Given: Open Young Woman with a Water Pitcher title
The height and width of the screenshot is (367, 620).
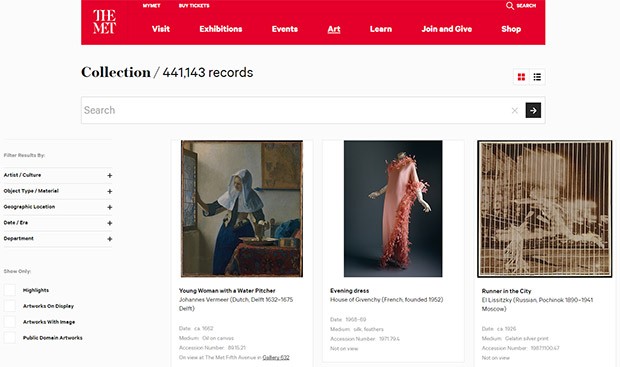Looking at the screenshot, I should coord(227,291).
